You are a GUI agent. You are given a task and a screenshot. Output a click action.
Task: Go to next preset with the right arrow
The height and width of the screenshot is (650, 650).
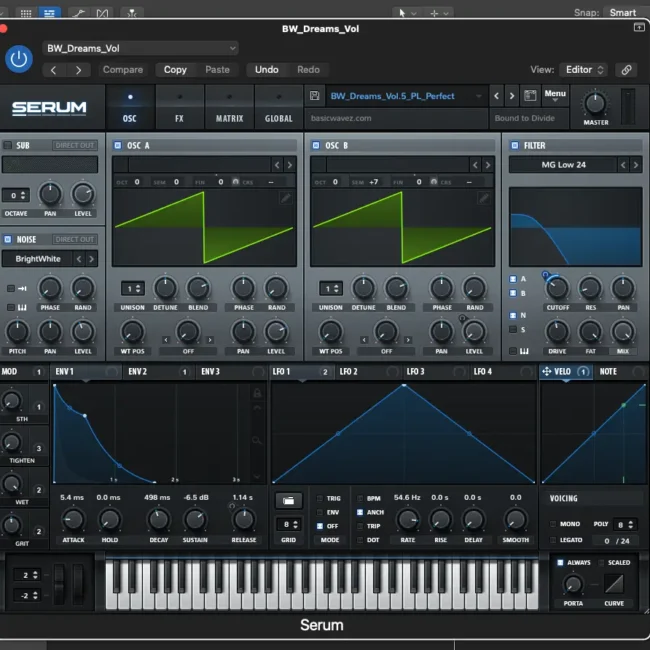click(511, 96)
